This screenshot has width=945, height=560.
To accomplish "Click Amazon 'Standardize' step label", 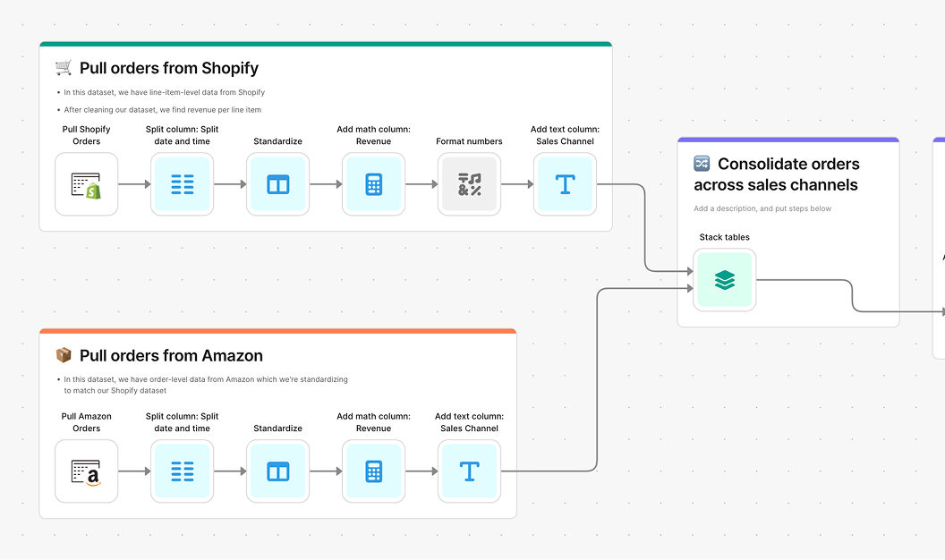I will (x=277, y=428).
